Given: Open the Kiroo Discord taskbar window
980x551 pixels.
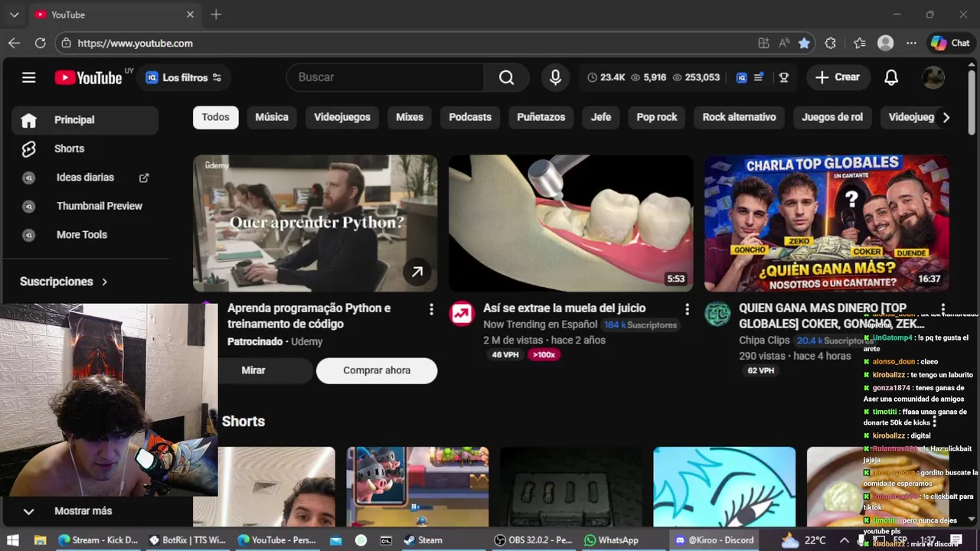Looking at the screenshot, I should pos(714,540).
